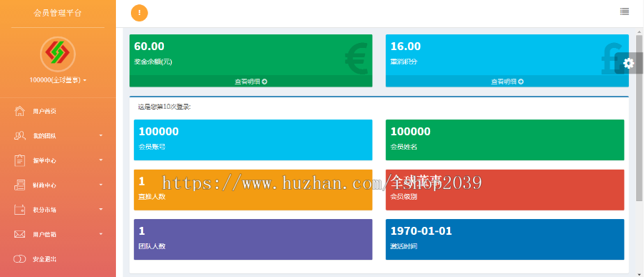Click the 安全退出 toggle icon
The width and height of the screenshot is (644, 277).
19,259
